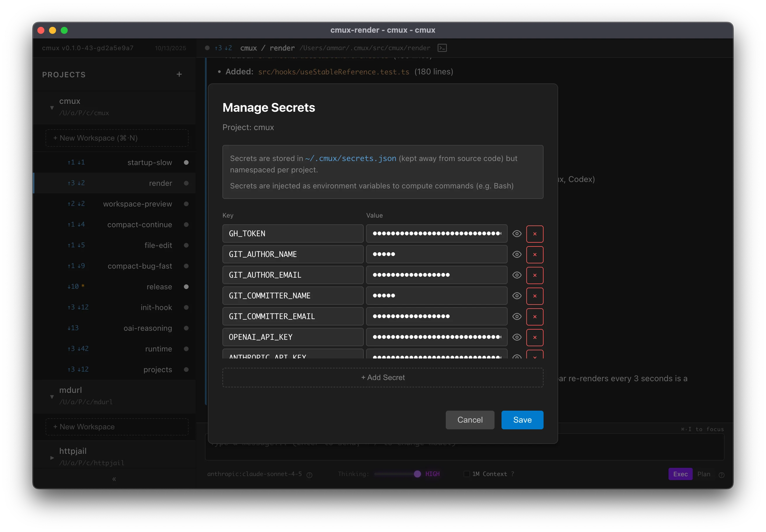Switch to Plan mode
The width and height of the screenshot is (766, 532).
[704, 474]
